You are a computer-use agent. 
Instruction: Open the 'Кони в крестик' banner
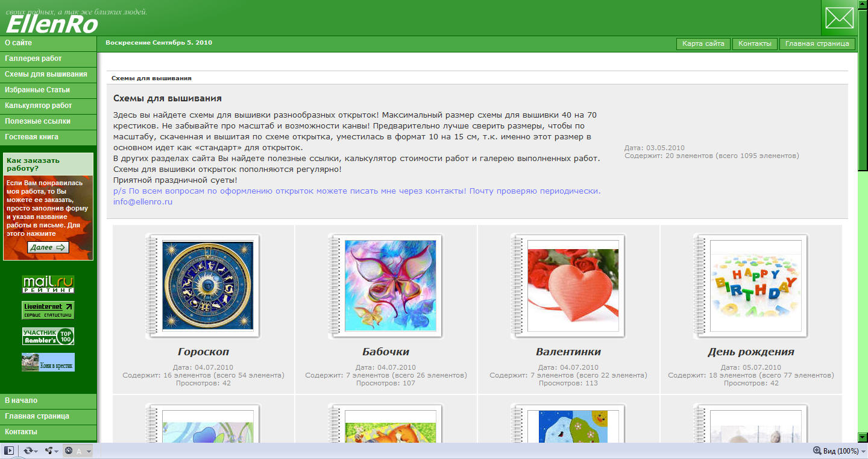tap(48, 362)
